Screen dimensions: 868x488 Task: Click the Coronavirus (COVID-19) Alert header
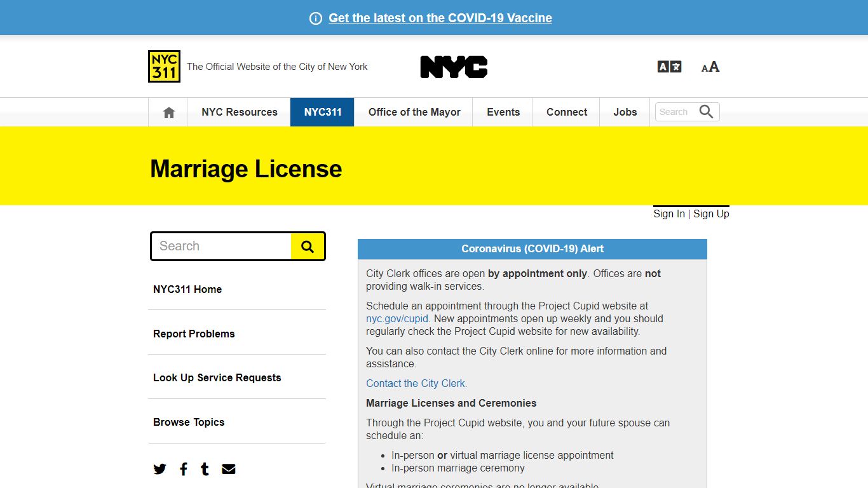(x=532, y=249)
